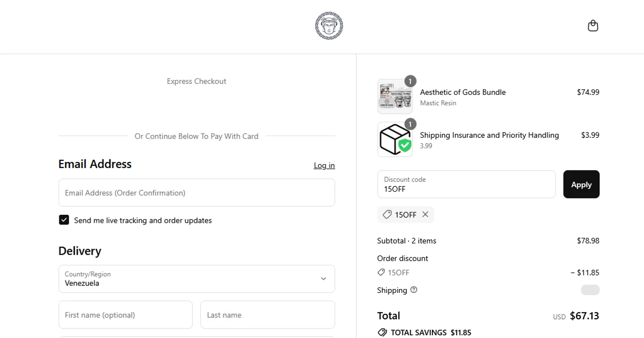This screenshot has width=644, height=338.
Task: Click the Shipping help question mark icon
Action: click(413, 290)
